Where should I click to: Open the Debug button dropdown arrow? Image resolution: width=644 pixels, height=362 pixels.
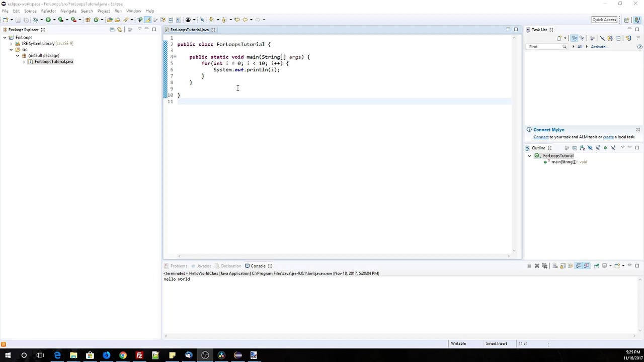[41, 20]
